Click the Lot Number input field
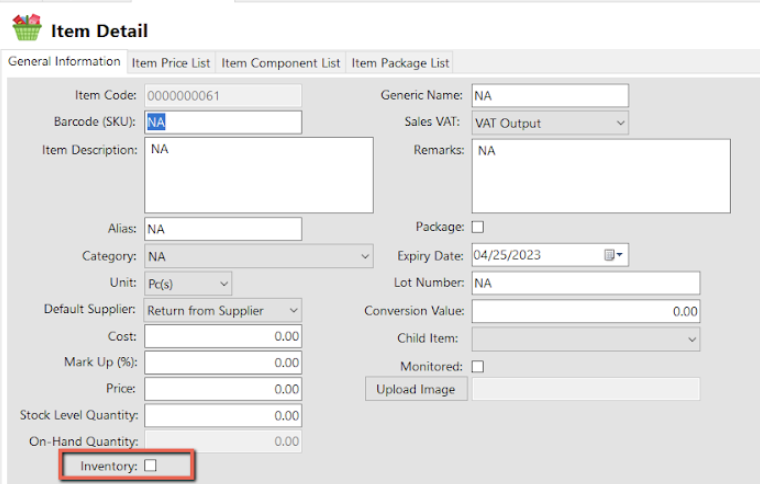This screenshot has width=760, height=484. [x=586, y=283]
